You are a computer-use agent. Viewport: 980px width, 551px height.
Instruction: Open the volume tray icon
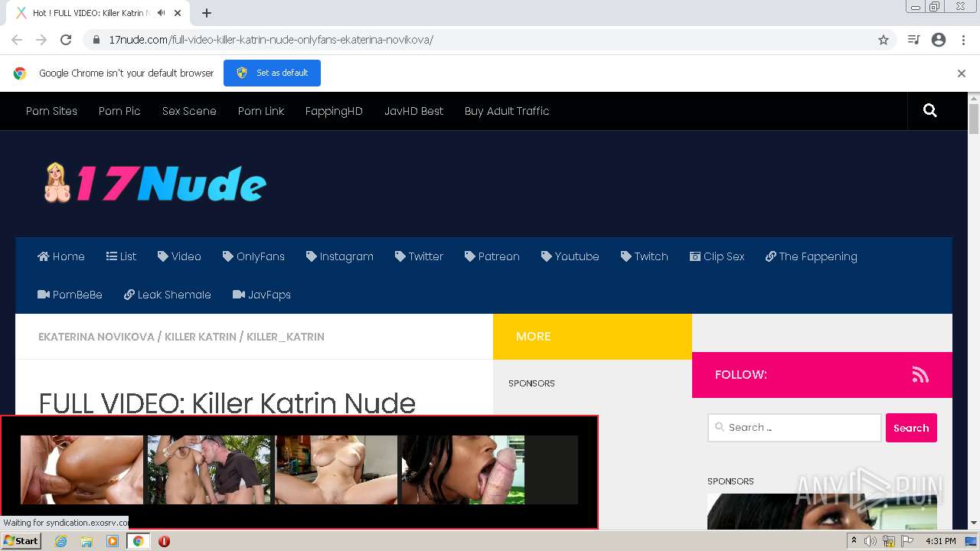(x=871, y=541)
